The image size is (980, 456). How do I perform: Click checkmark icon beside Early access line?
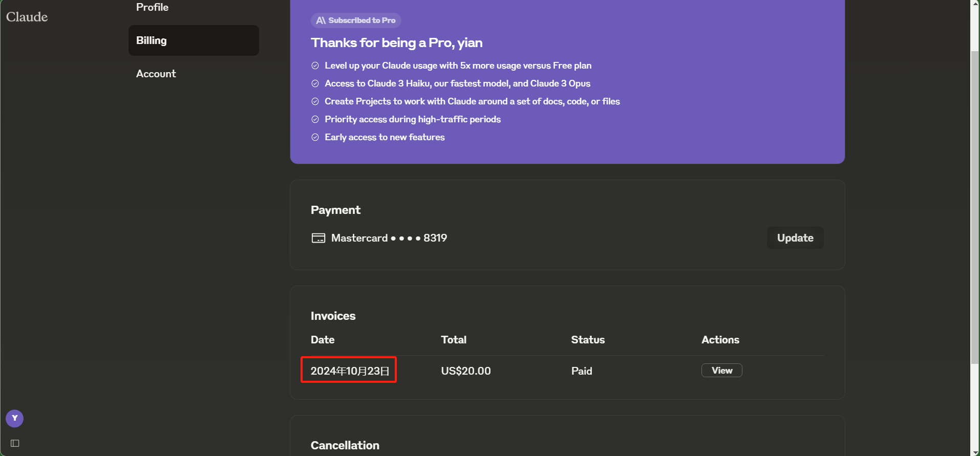(x=315, y=137)
